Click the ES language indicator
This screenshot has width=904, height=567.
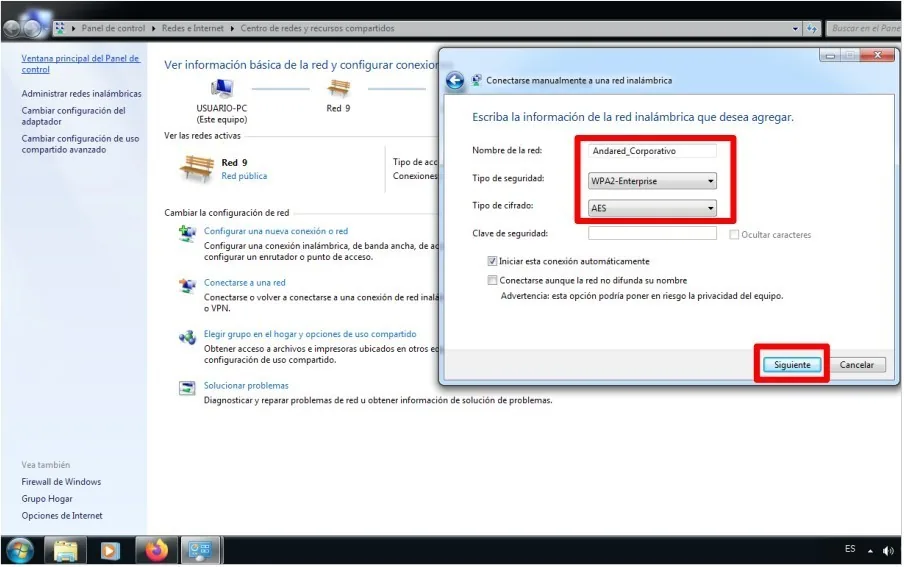click(x=850, y=549)
